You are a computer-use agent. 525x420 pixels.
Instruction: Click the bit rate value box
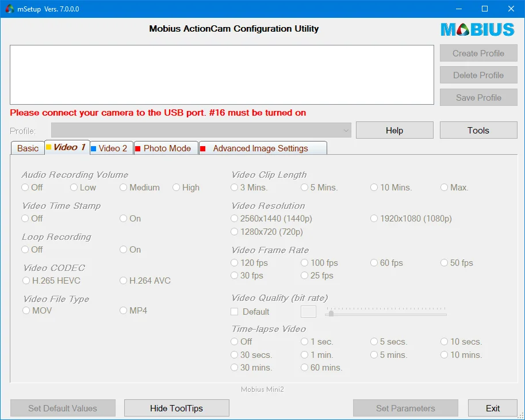click(308, 311)
